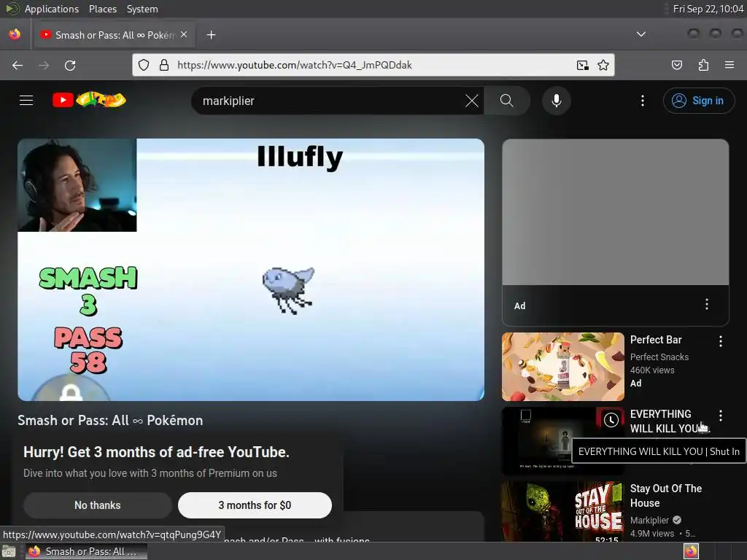Open a new browser tab
The image size is (747, 560).
pos(211,35)
